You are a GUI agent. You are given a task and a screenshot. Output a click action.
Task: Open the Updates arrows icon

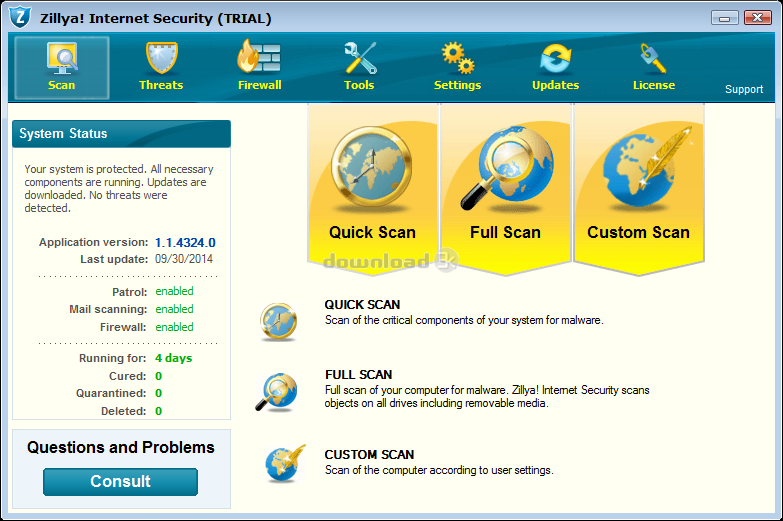555,59
